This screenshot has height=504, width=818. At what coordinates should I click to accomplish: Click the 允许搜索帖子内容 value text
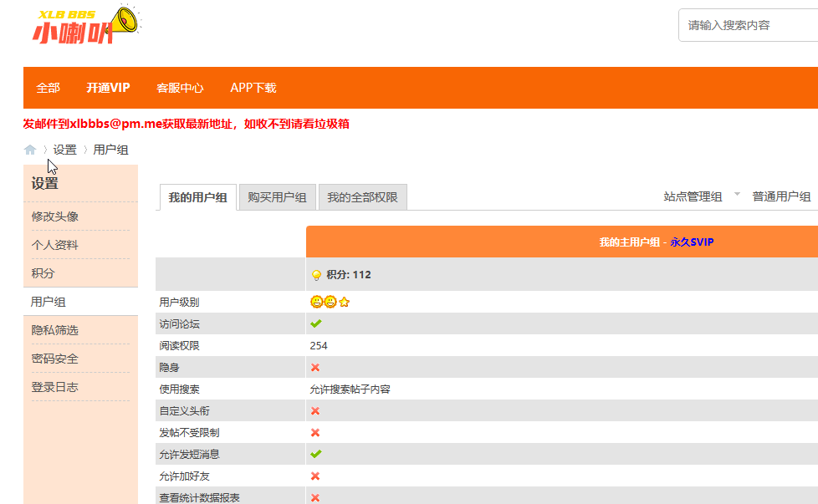(350, 389)
